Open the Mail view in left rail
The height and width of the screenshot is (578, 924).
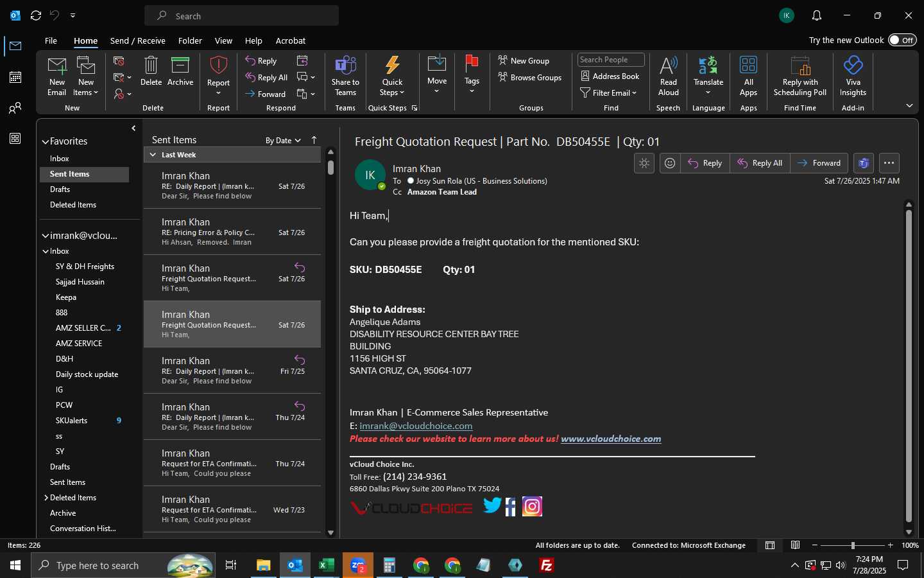(x=15, y=46)
